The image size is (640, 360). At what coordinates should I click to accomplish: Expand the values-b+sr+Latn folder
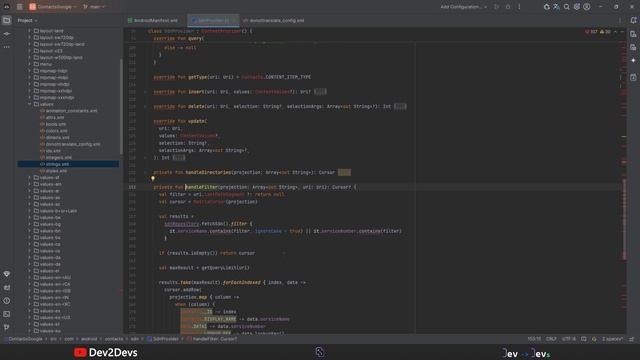(29, 211)
